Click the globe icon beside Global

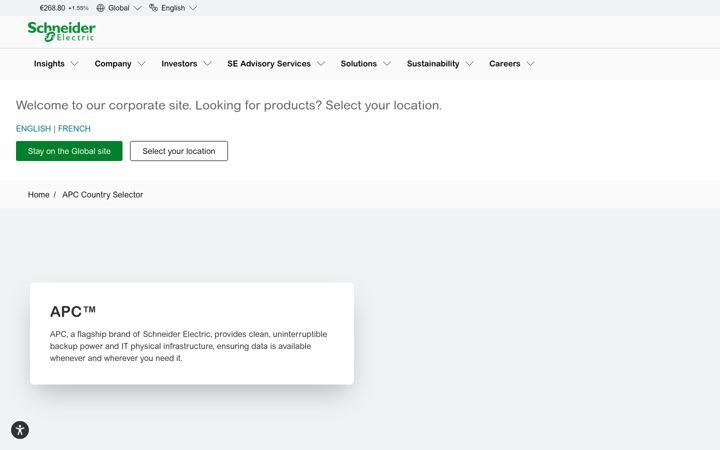coord(101,8)
